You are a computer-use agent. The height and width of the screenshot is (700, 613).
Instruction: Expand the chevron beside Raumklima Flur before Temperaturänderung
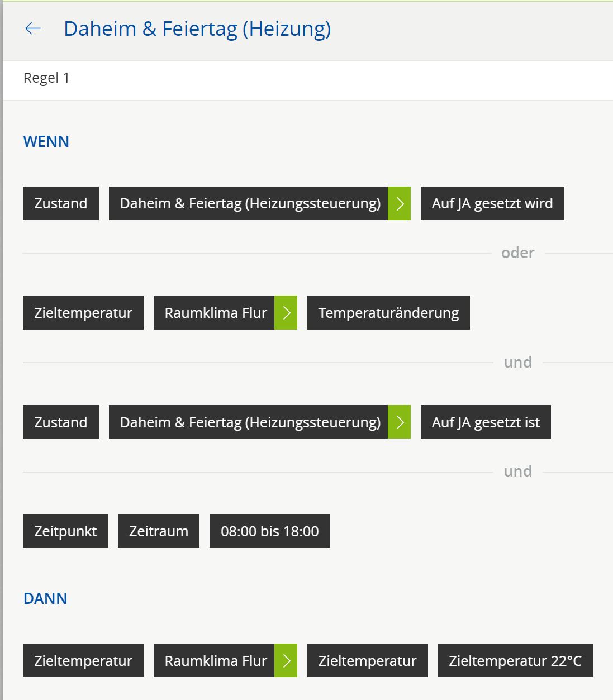pyautogui.click(x=286, y=313)
